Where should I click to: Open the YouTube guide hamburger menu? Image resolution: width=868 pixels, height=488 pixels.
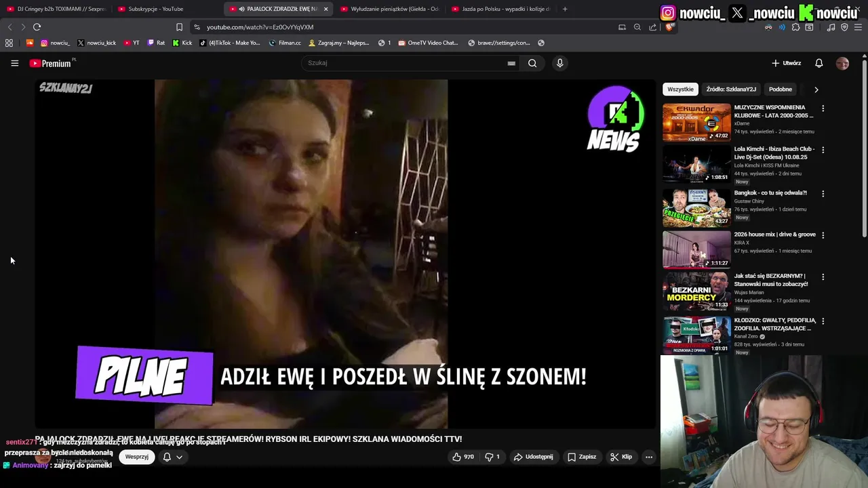click(14, 63)
